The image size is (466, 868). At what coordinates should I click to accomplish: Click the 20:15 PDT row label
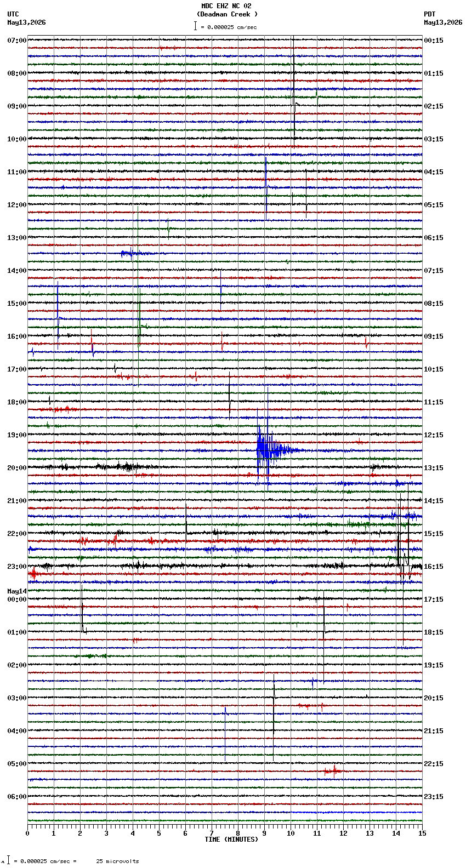pyautogui.click(x=434, y=698)
